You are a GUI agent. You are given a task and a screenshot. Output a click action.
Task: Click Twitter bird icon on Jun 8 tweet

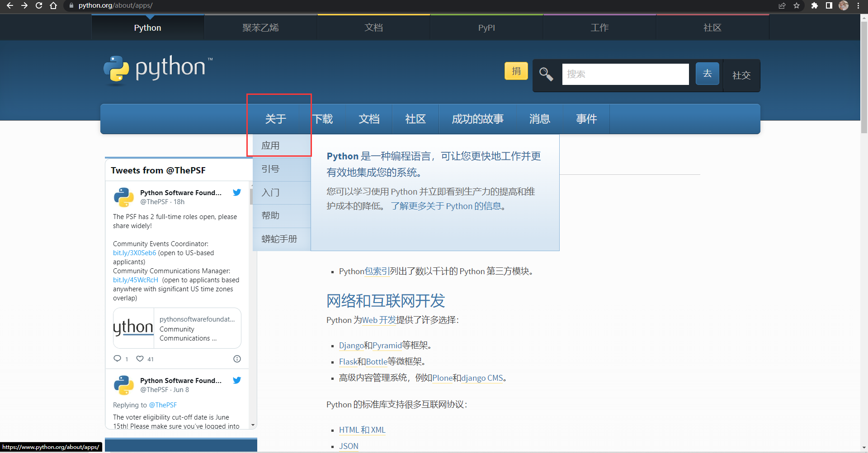tap(237, 380)
